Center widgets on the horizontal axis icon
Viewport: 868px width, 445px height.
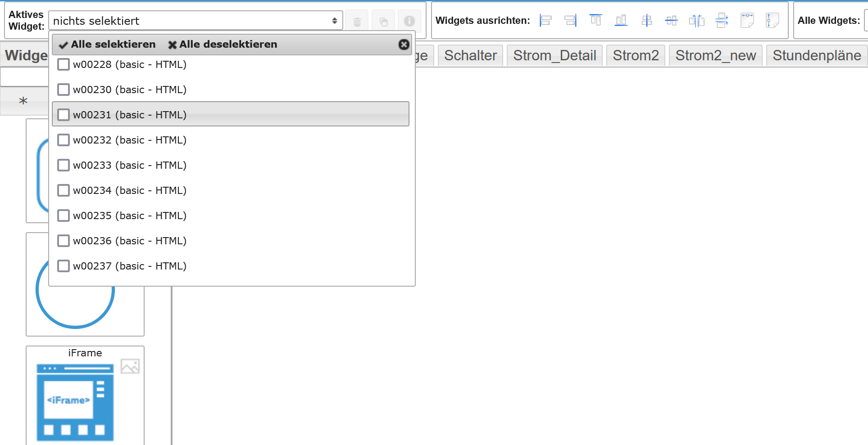[x=671, y=21]
